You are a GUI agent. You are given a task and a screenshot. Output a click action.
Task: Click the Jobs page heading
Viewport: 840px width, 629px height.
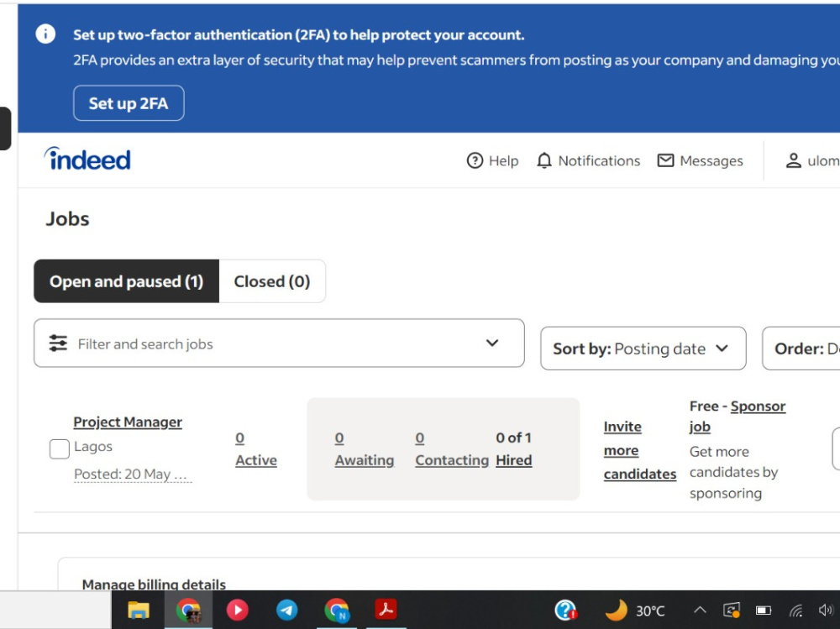(x=67, y=218)
